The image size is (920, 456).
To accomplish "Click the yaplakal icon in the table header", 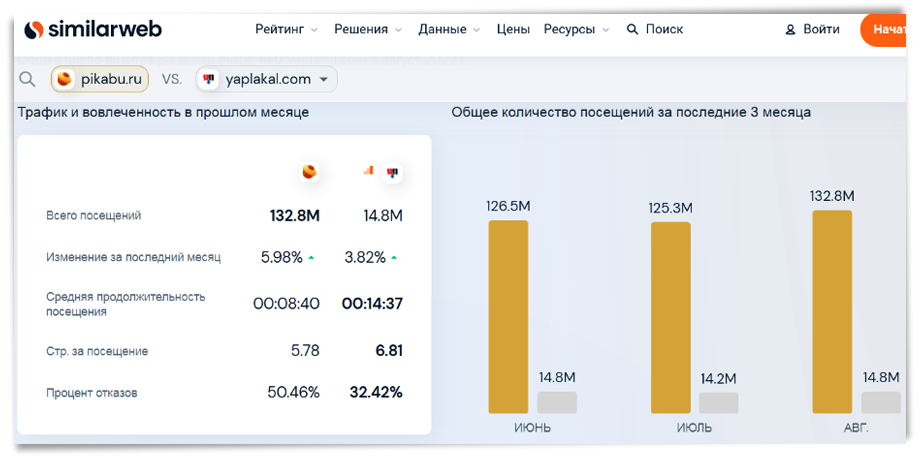I will [392, 173].
